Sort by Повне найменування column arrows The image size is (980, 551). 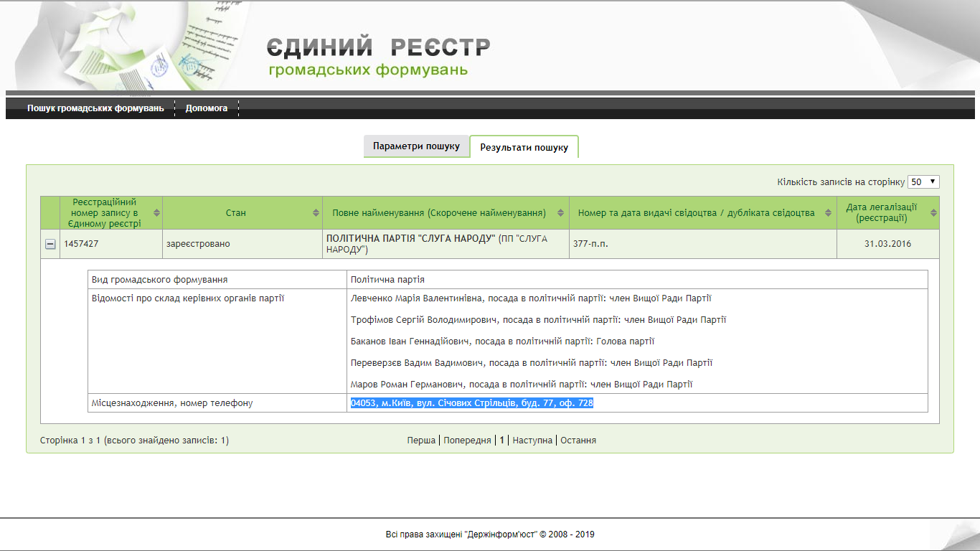pyautogui.click(x=561, y=213)
